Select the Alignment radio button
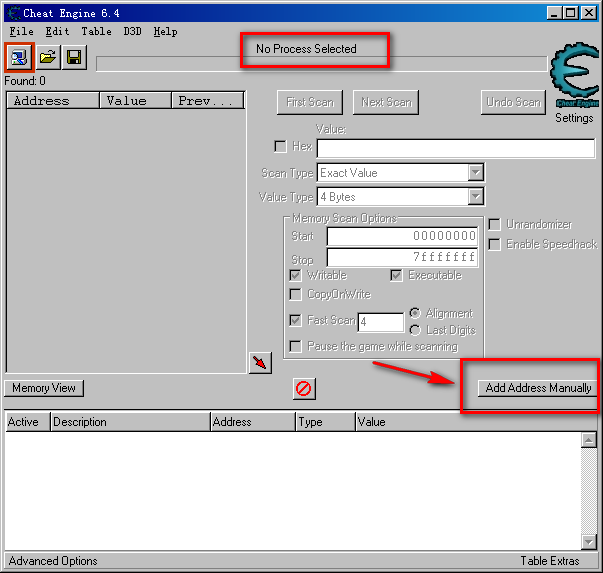The image size is (603, 573). coord(415,313)
